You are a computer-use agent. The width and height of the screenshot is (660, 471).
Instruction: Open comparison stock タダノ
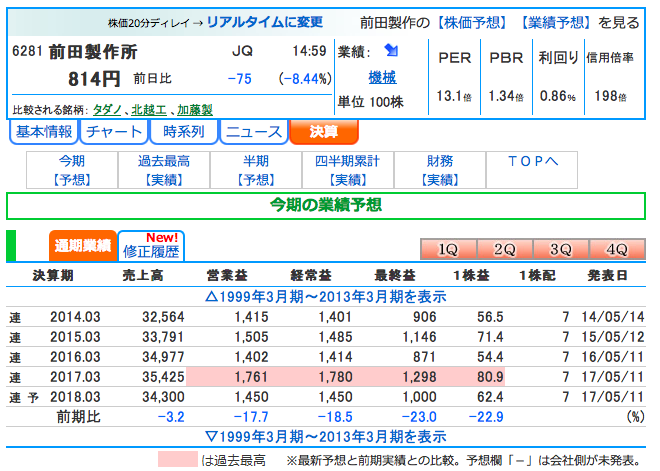coord(107,110)
